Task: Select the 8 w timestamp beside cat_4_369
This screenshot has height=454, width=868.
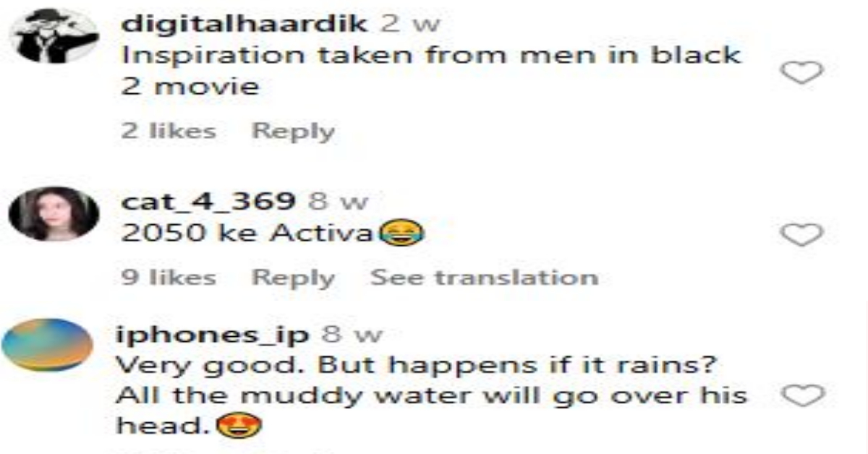Action: click(x=338, y=201)
